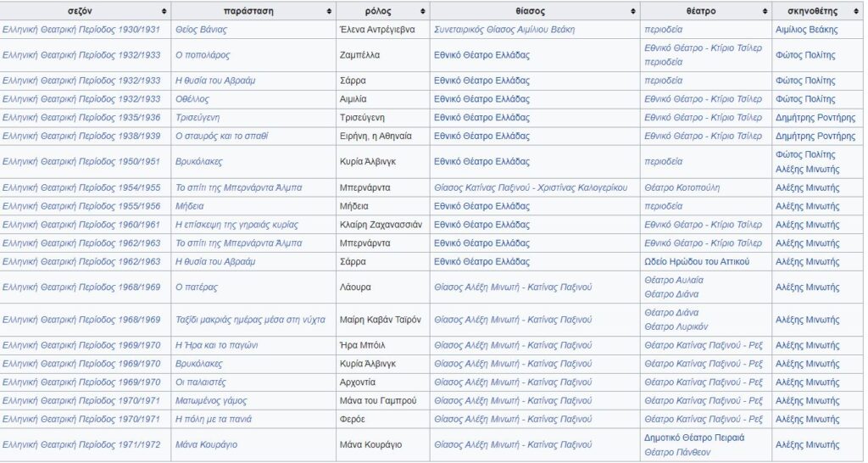Open the Θείος Βάνιας performance link
This screenshot has height=463, width=868.
point(201,30)
